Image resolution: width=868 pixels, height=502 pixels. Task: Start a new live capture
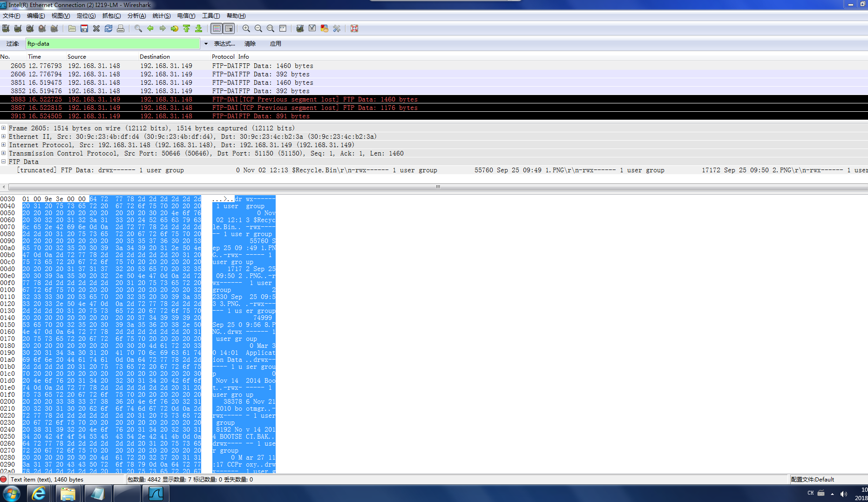(30, 28)
